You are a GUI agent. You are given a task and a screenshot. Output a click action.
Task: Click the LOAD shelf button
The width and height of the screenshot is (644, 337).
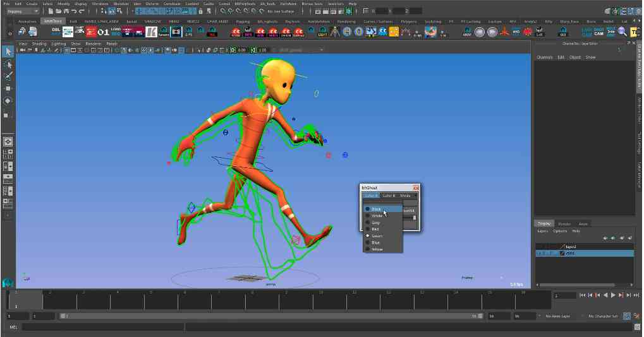(x=116, y=32)
